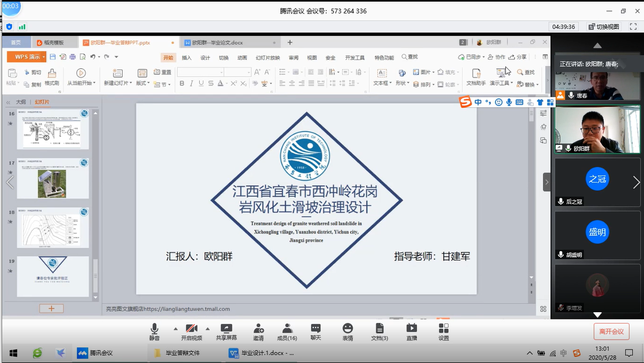Image resolution: width=644 pixels, height=363 pixels.
Task: Expand audio options arrow beside 静音
Action: [x=176, y=328]
